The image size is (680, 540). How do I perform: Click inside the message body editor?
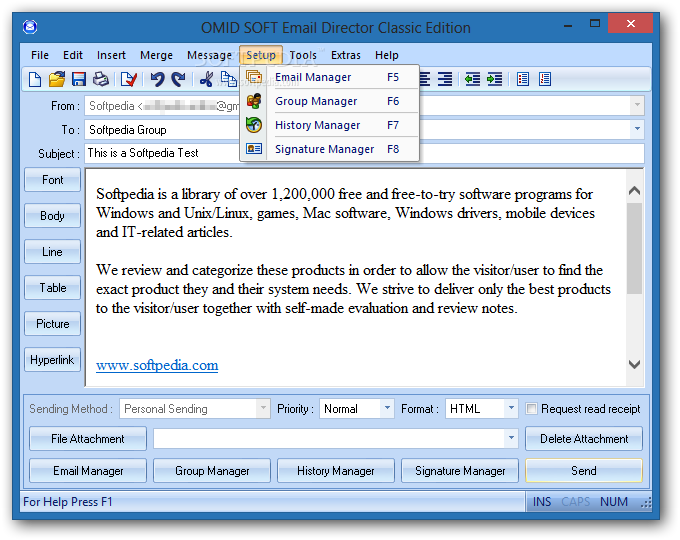tap(356, 278)
